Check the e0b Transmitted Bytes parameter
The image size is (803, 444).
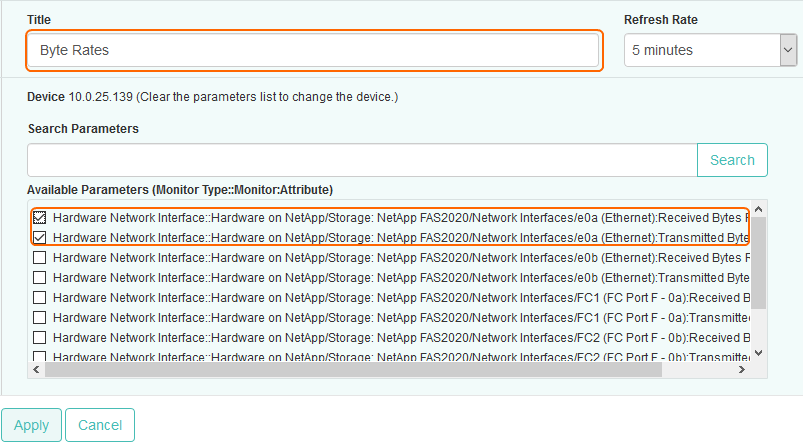point(39,277)
